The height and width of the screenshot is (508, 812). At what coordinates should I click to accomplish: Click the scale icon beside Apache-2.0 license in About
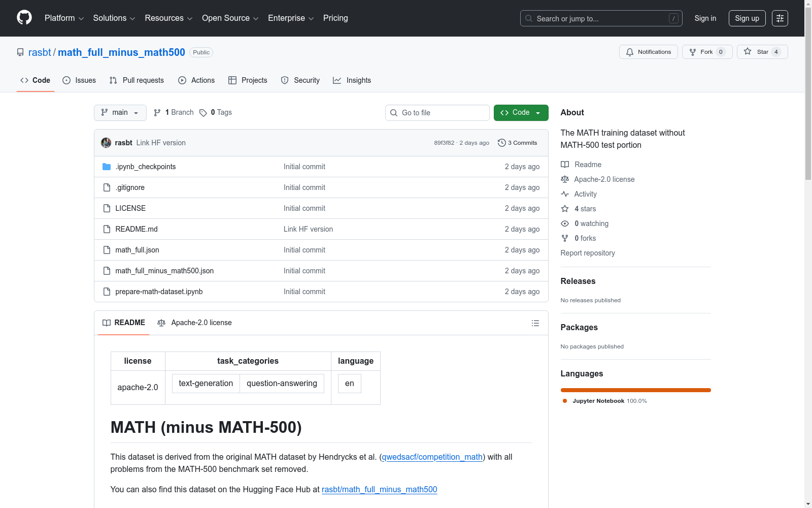(565, 179)
